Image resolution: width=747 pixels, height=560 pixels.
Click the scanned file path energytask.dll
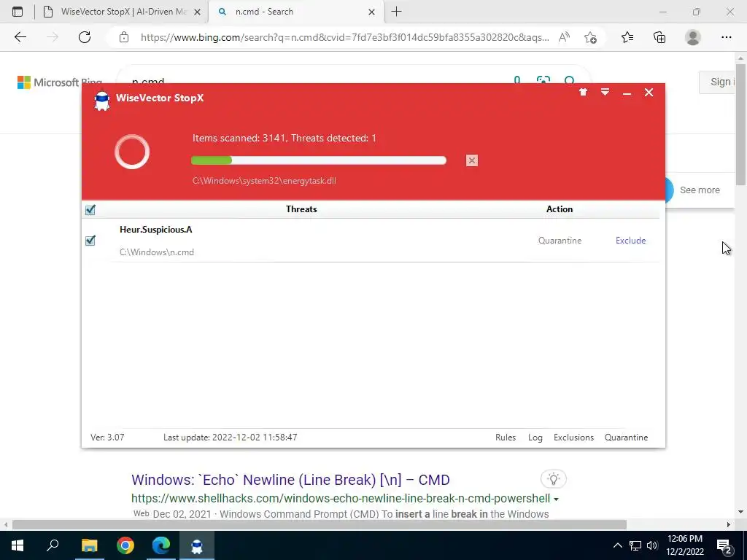click(x=264, y=181)
